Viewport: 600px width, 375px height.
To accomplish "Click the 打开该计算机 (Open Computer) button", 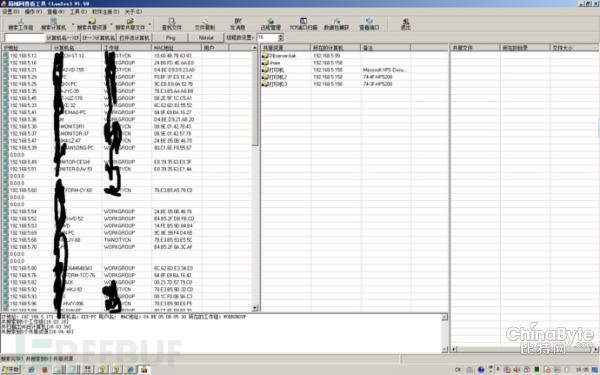I will click(135, 38).
